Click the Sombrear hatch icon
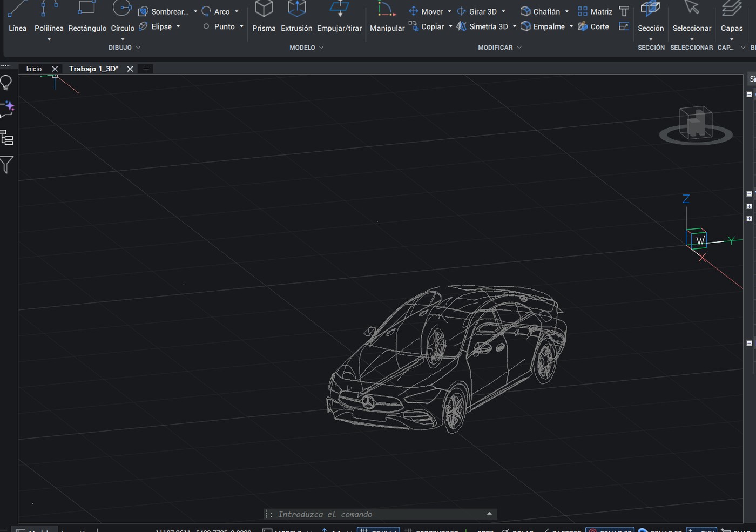This screenshot has width=756, height=532. point(143,11)
